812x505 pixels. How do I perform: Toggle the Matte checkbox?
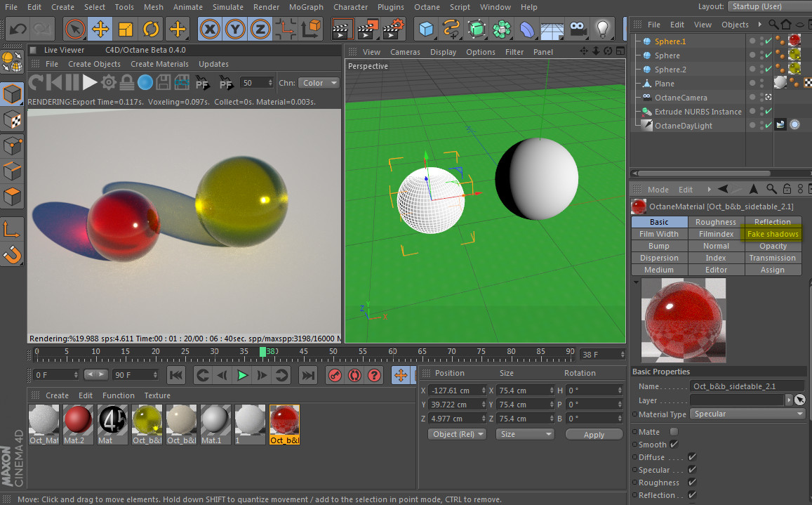(x=674, y=431)
